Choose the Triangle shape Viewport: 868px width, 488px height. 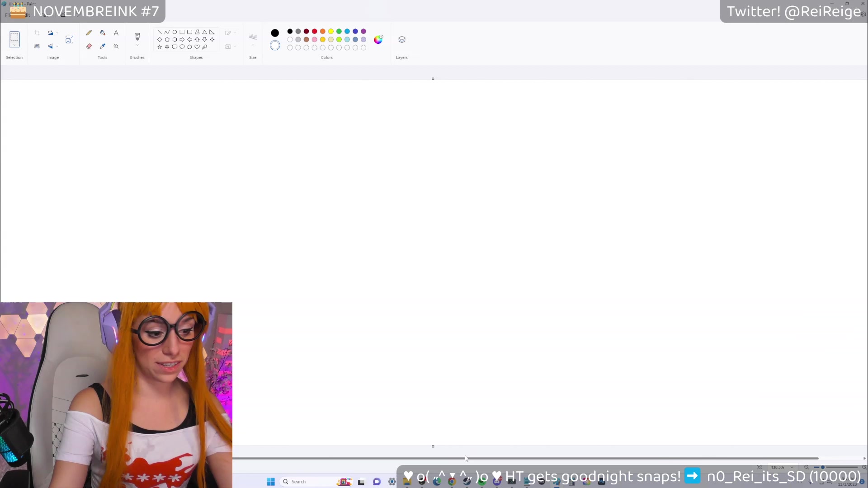[205, 32]
